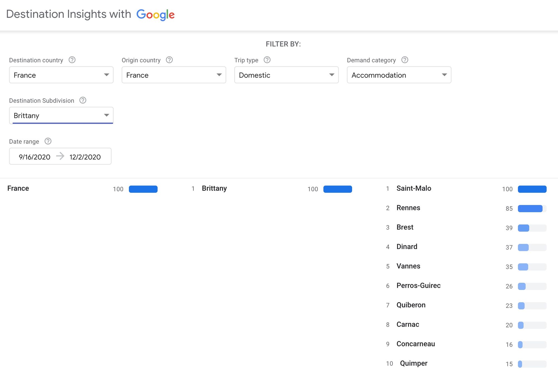Open the Trip type Domestic dropdown

point(286,75)
